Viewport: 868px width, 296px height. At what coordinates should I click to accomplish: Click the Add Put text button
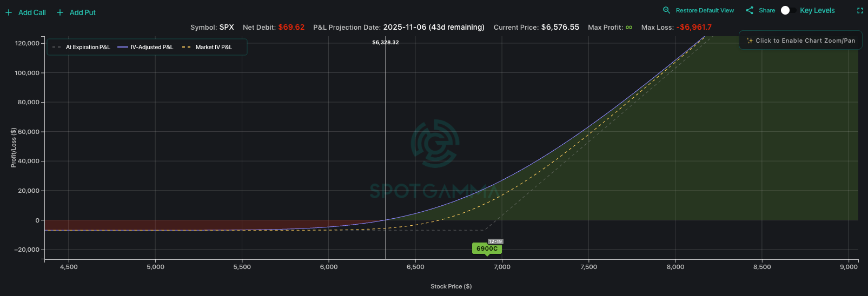(83, 12)
